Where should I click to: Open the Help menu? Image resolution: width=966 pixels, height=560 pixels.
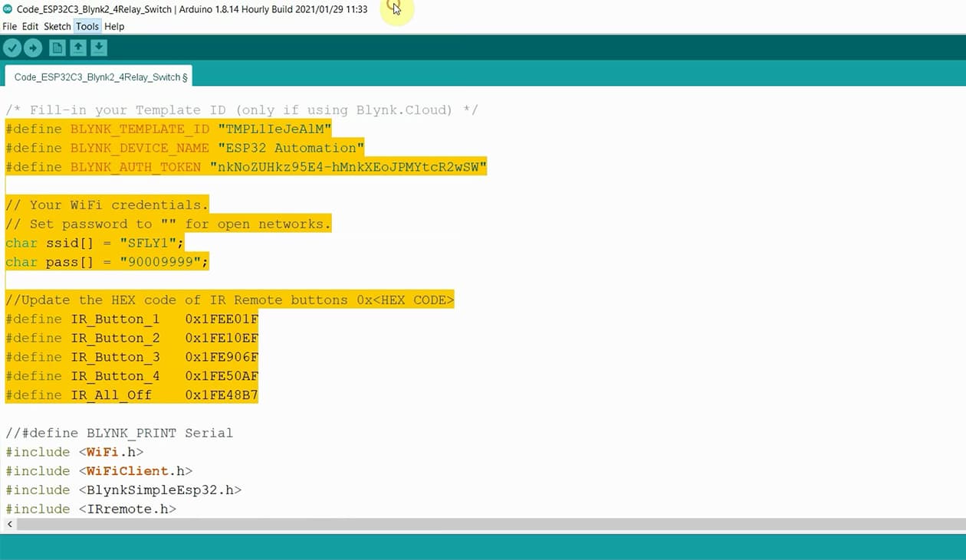coord(113,26)
